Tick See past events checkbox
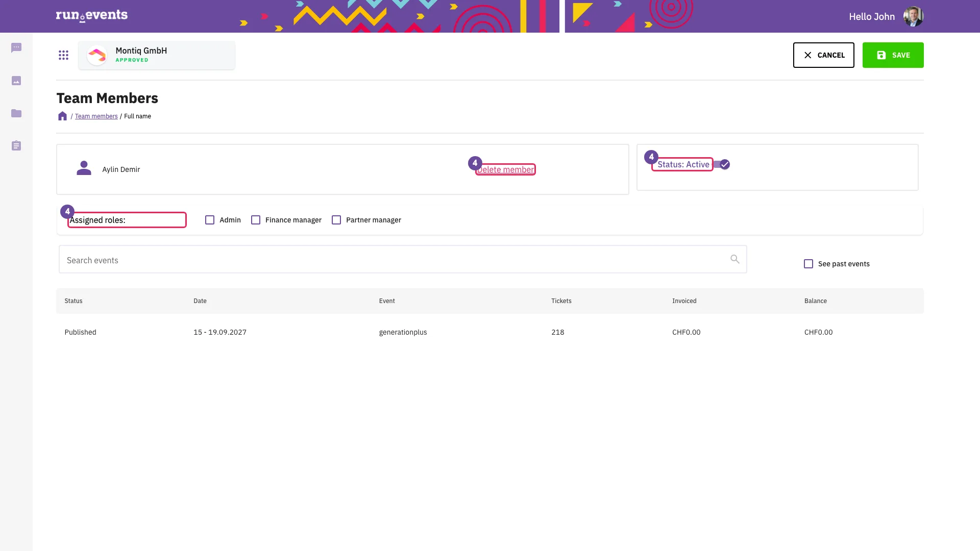980x551 pixels. pos(808,264)
